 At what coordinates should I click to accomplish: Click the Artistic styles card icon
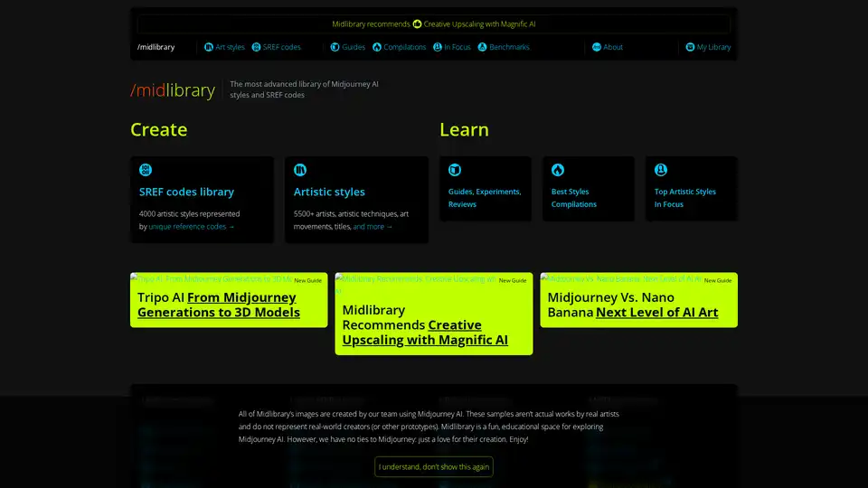pyautogui.click(x=300, y=170)
